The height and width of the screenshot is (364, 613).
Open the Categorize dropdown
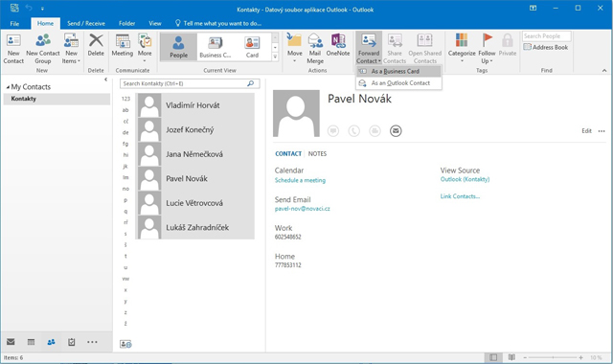[x=462, y=48]
